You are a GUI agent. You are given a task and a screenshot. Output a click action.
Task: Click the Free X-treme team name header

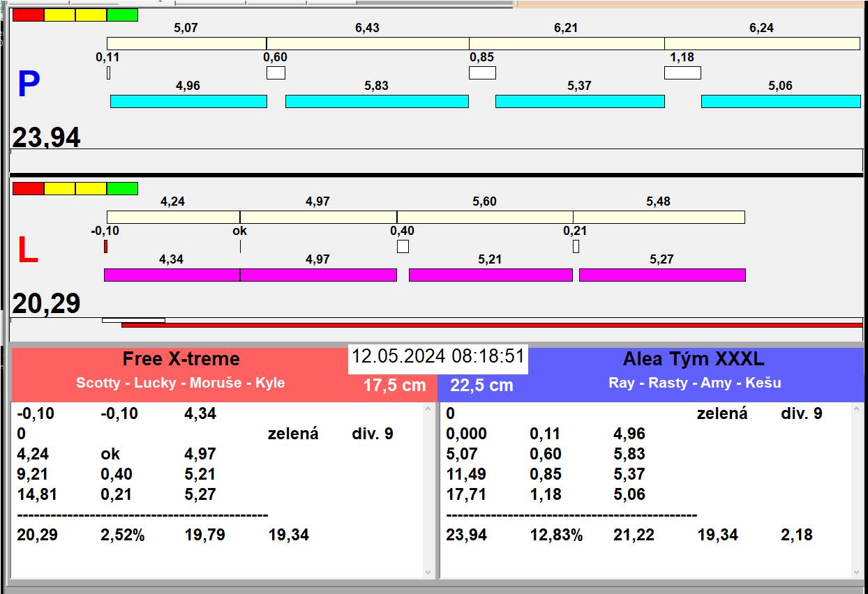point(181,359)
